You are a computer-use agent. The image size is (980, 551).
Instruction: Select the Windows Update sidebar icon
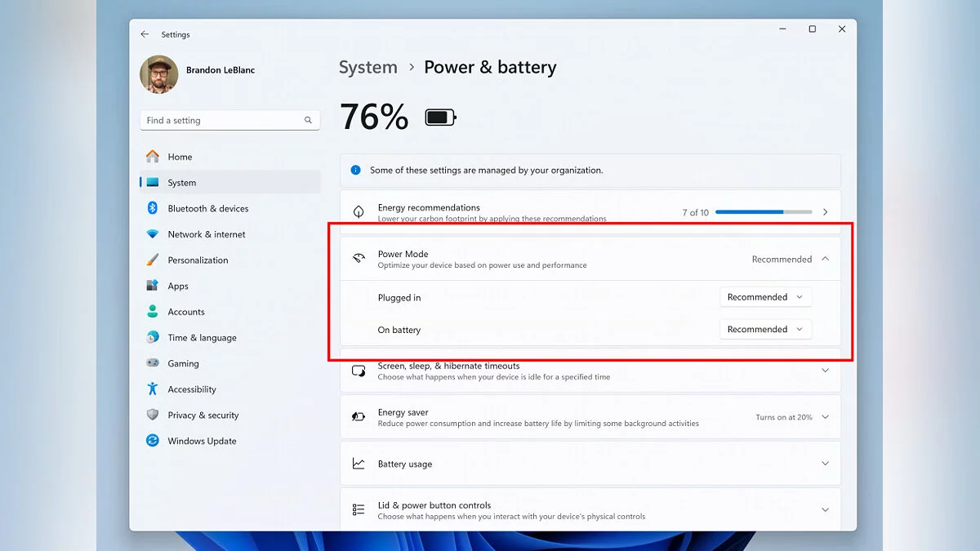pos(153,441)
